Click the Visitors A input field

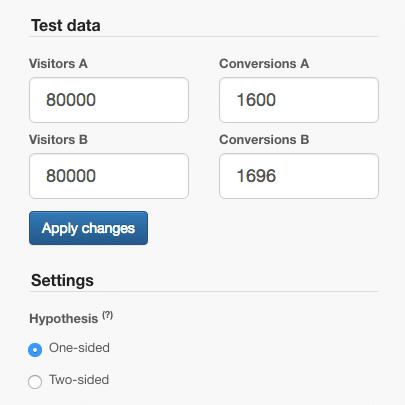pyautogui.click(x=109, y=100)
